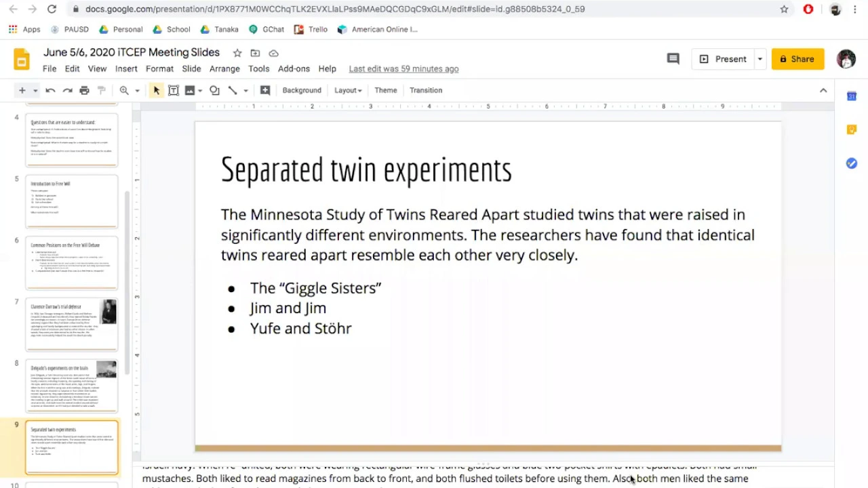This screenshot has height=488, width=868.
Task: Open the Format menu
Action: pos(159,68)
